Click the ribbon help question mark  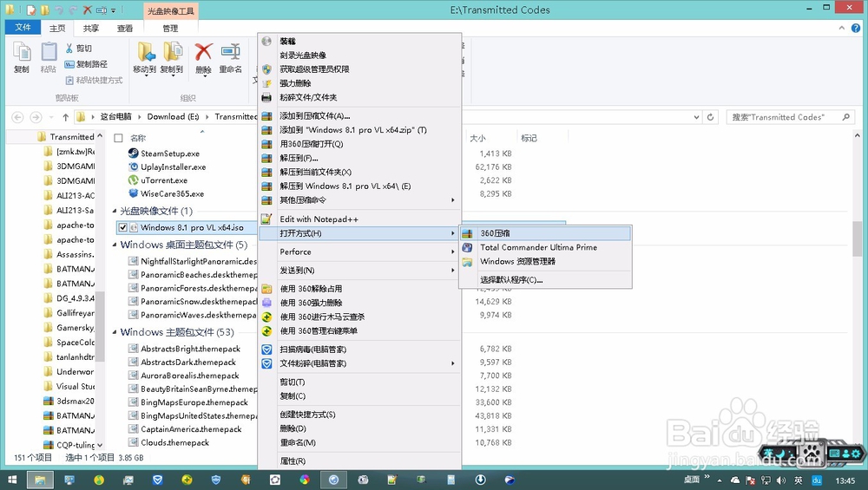[x=857, y=28]
